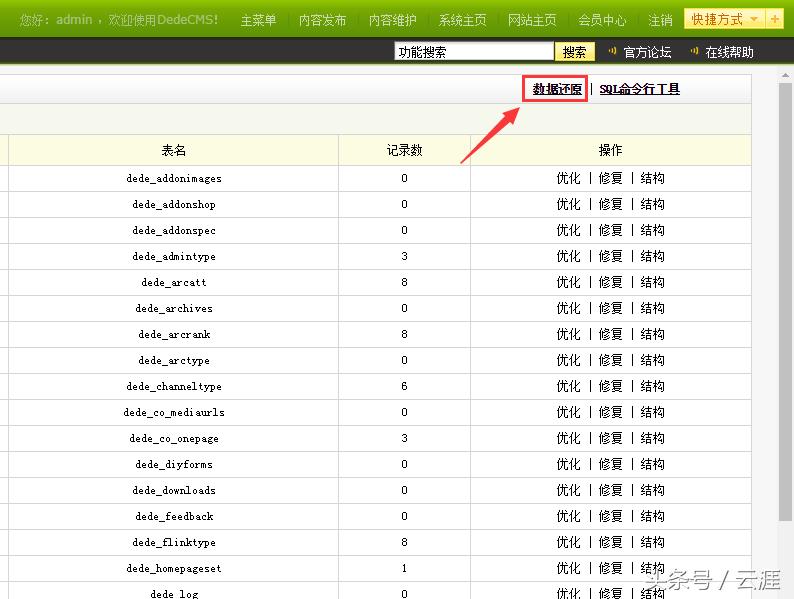Screen dimensions: 794x599
Task: Click 修复 for dede_addonimages
Action: 610,178
